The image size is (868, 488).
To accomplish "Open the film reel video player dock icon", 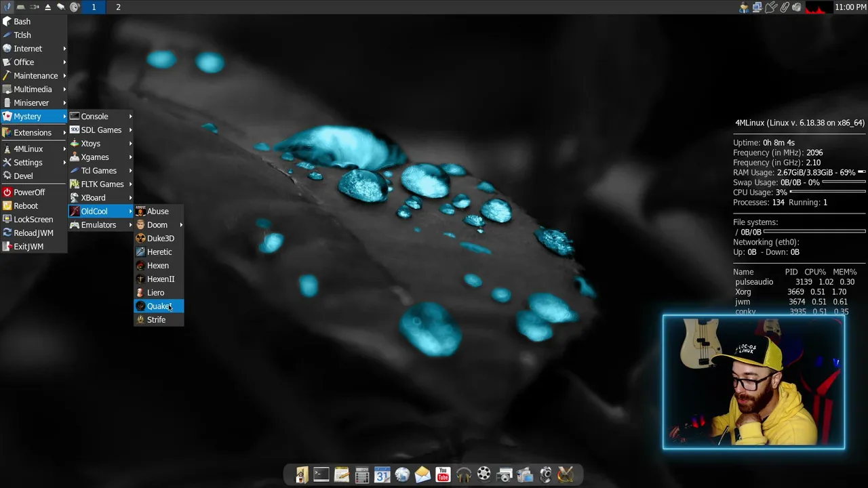I will click(x=484, y=475).
